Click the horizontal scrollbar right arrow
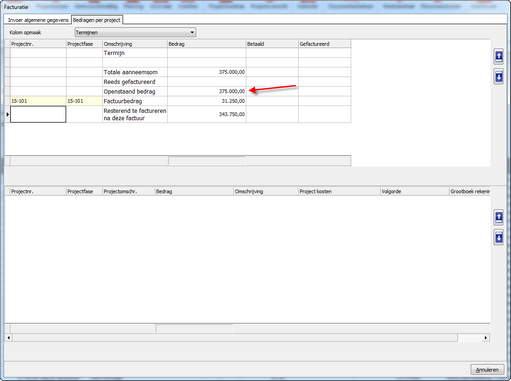Screen dimensions: 511x381 tap(486, 338)
